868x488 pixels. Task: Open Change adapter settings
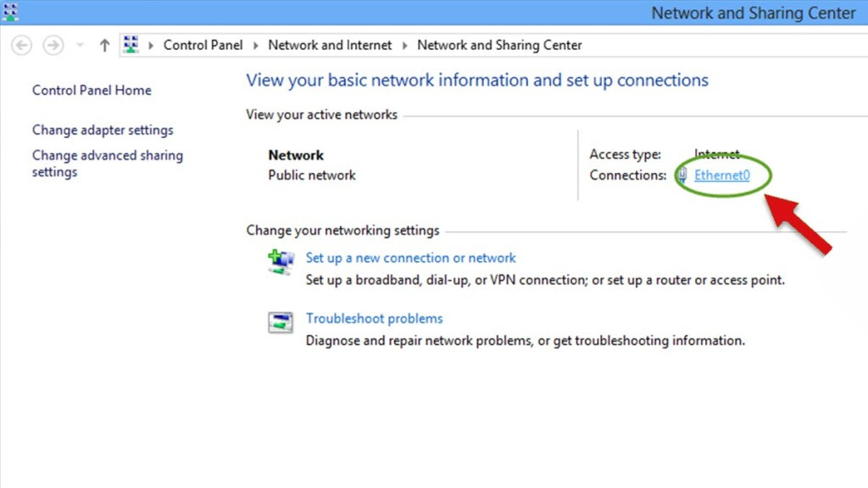(103, 130)
